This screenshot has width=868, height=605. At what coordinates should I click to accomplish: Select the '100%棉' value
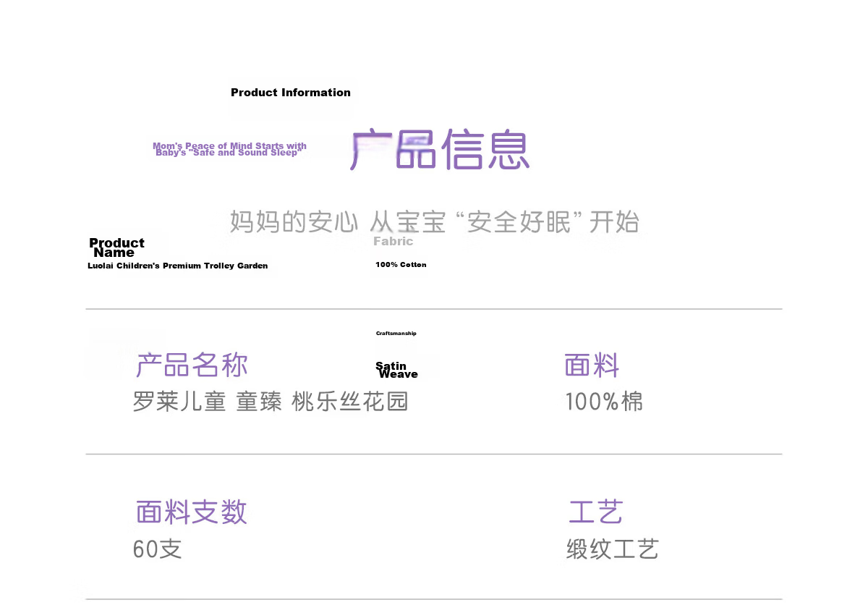pyautogui.click(x=604, y=402)
